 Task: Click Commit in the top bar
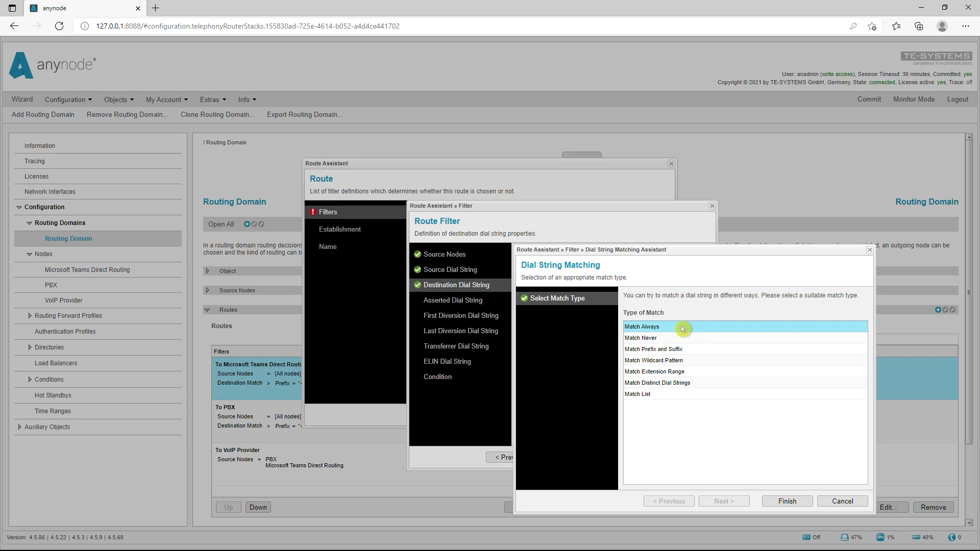point(869,99)
